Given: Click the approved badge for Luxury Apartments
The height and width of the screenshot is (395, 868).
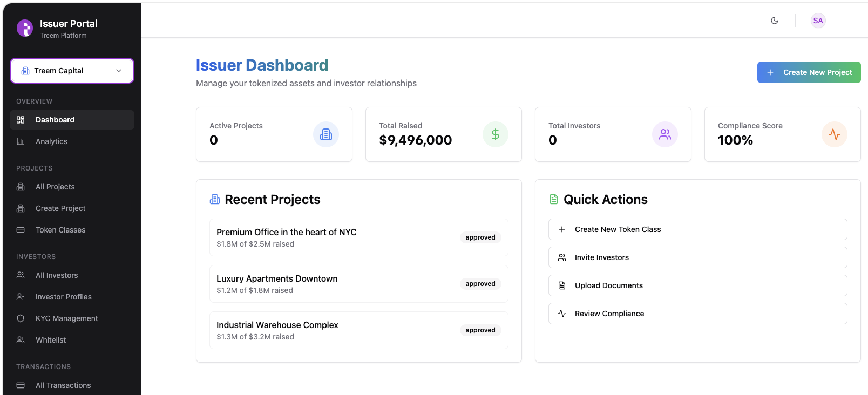Looking at the screenshot, I should click(480, 284).
